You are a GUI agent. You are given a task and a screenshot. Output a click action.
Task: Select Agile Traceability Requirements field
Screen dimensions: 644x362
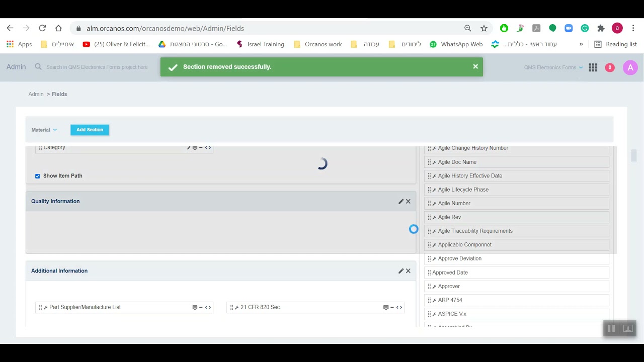point(517,231)
